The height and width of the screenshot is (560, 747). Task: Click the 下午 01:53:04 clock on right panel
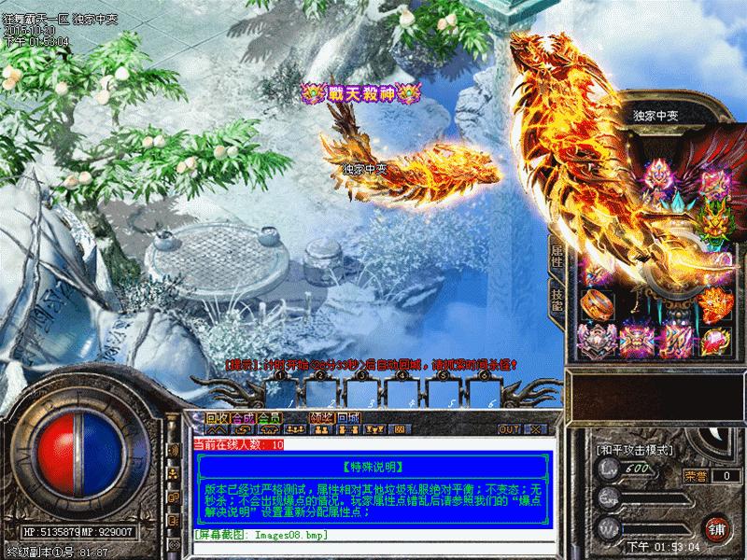(663, 547)
